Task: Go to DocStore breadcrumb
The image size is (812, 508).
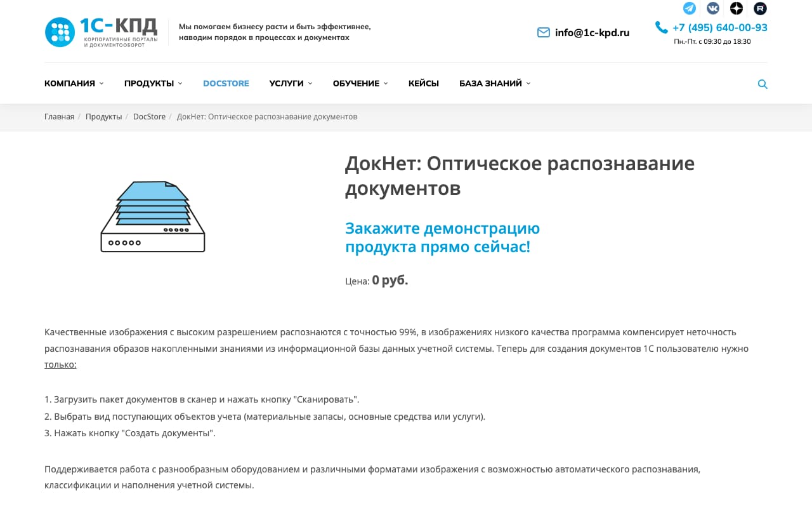Action: 149,117
